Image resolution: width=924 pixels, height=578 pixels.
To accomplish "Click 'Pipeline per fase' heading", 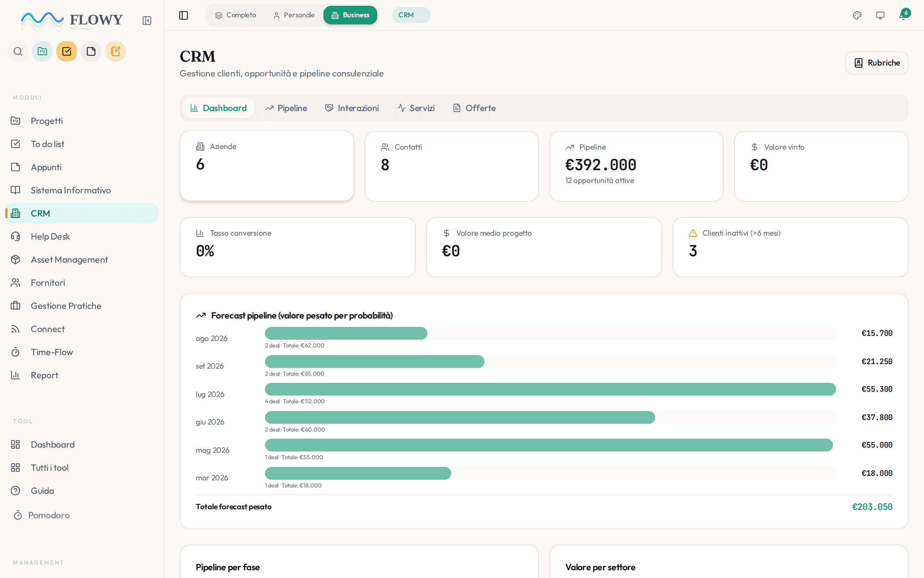I will click(x=227, y=567).
